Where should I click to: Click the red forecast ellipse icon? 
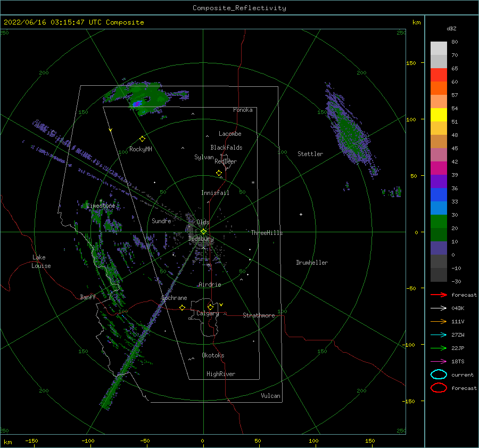coord(439,388)
